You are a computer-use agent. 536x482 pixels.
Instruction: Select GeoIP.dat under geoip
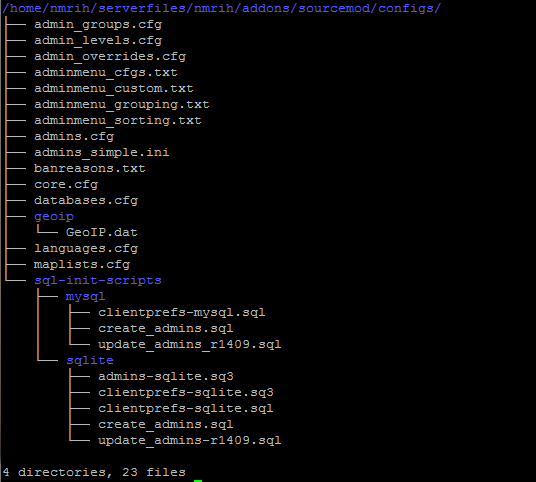[x=102, y=232]
